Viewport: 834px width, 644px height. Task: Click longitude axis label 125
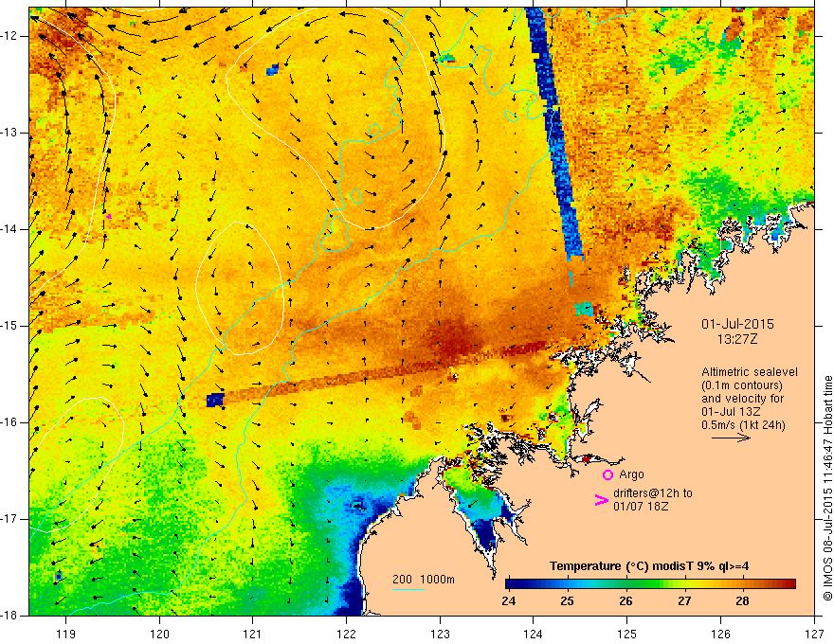627,634
